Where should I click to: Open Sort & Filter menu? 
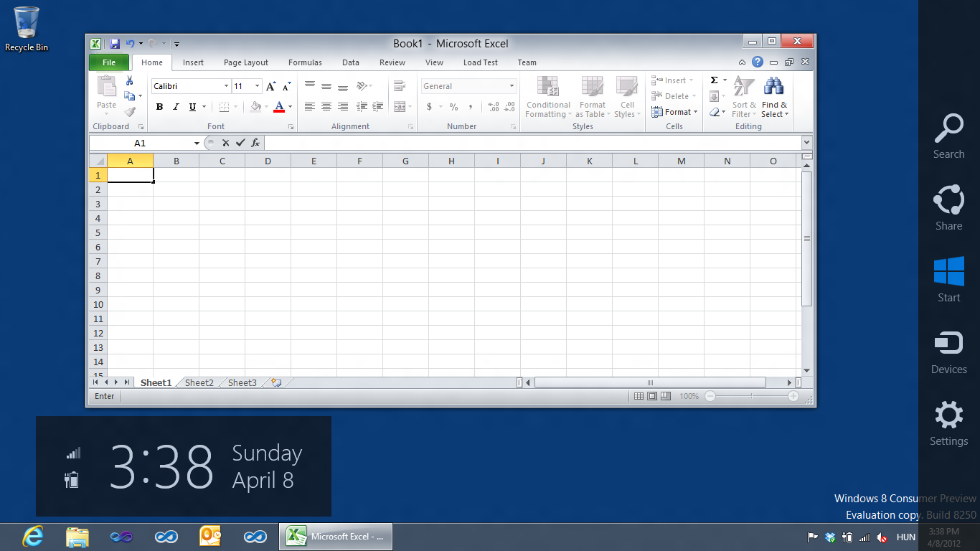coord(744,98)
